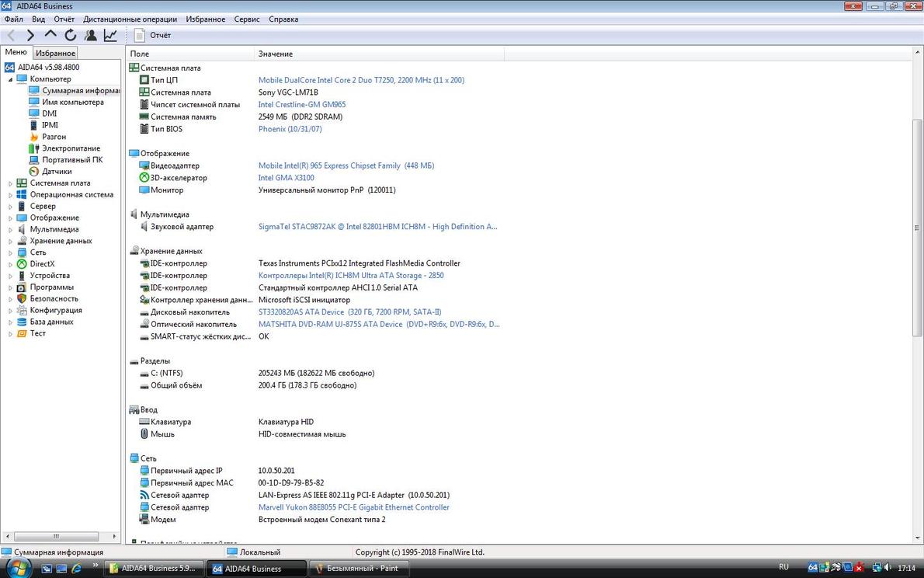
Task: Select the Sony VGC-LM71B value
Action: (288, 92)
